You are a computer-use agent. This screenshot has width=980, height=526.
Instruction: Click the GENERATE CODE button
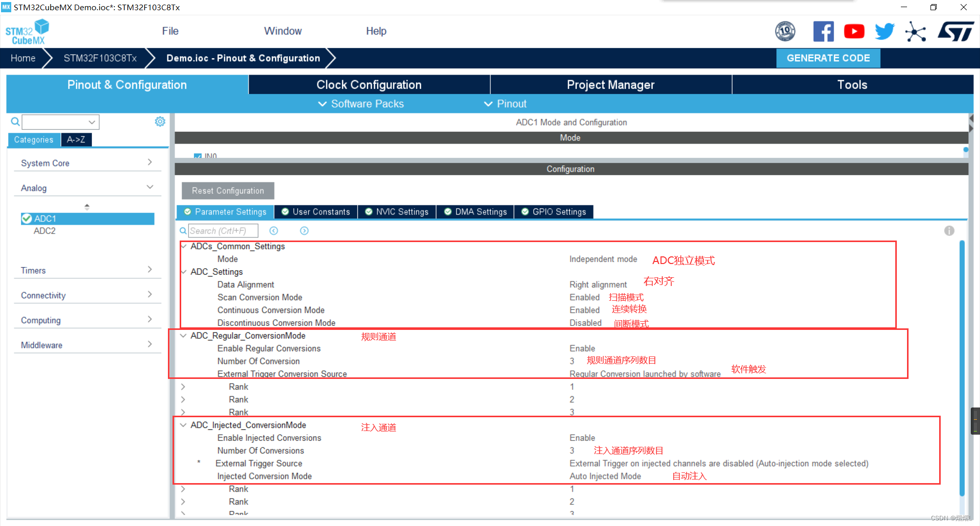[x=828, y=58]
